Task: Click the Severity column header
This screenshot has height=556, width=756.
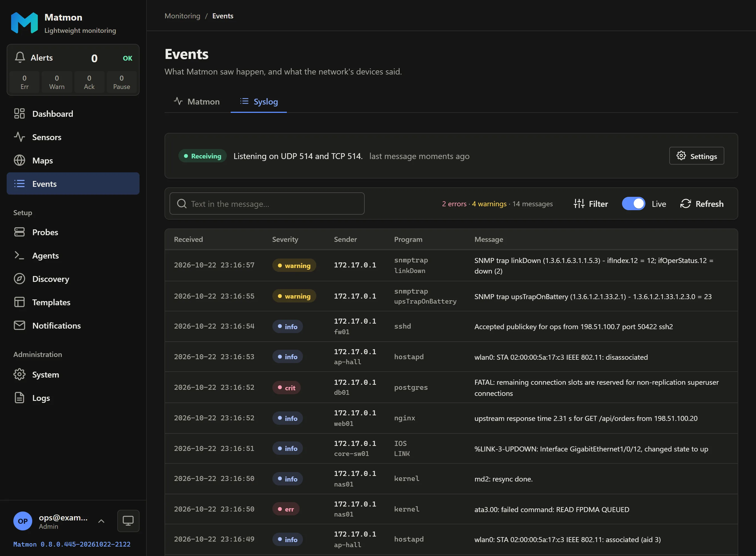Action: point(285,239)
